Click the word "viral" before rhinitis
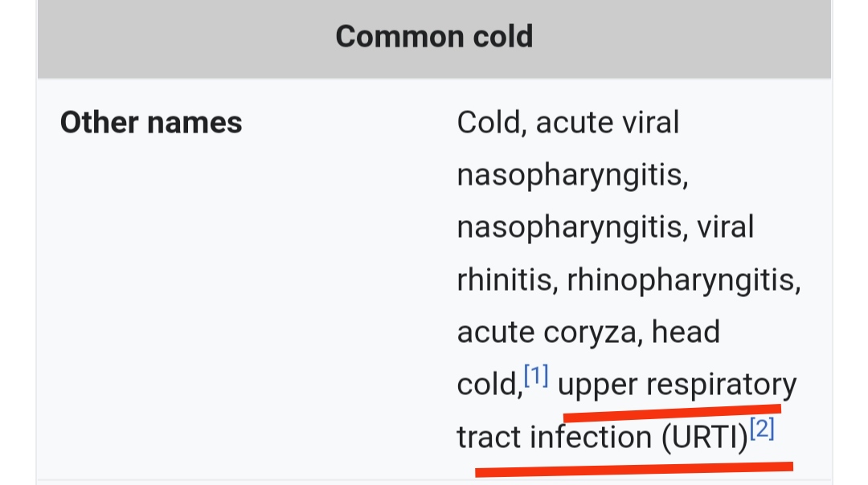The width and height of the screenshot is (868, 485). [725, 227]
